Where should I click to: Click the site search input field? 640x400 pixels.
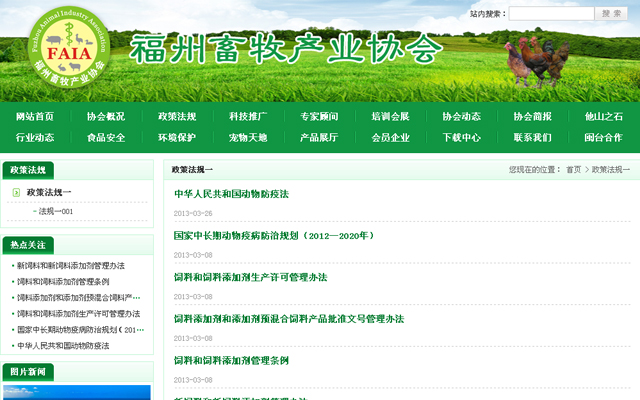tap(551, 13)
